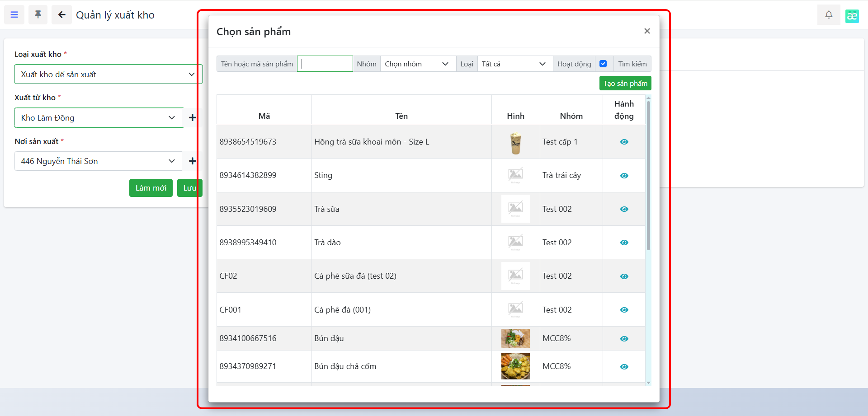
Task: Click the pin icon in header
Action: (38, 15)
